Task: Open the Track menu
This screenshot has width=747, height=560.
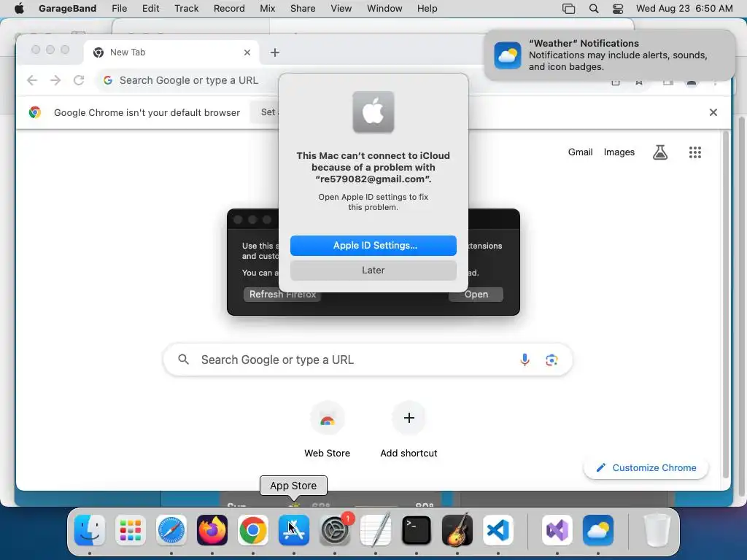Action: [186, 9]
